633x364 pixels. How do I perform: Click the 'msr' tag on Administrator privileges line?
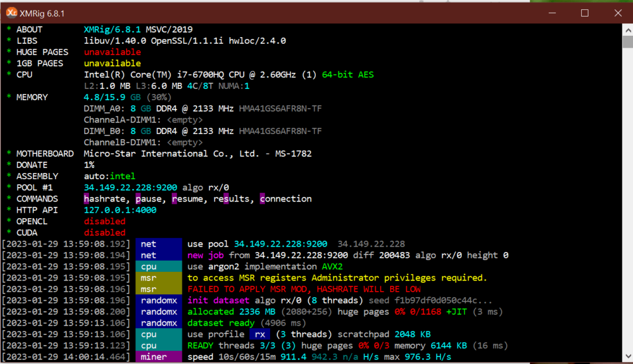tap(159, 278)
